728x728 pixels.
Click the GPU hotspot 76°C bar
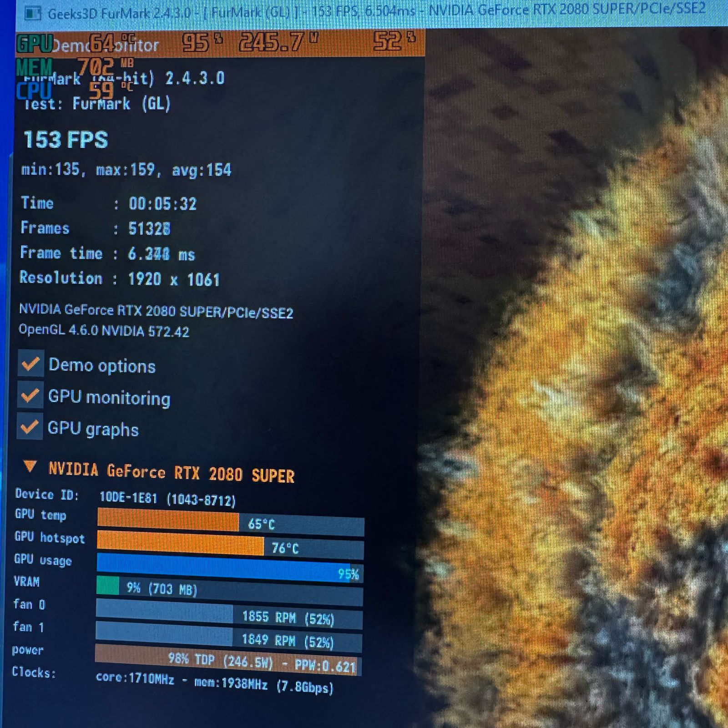(230, 546)
